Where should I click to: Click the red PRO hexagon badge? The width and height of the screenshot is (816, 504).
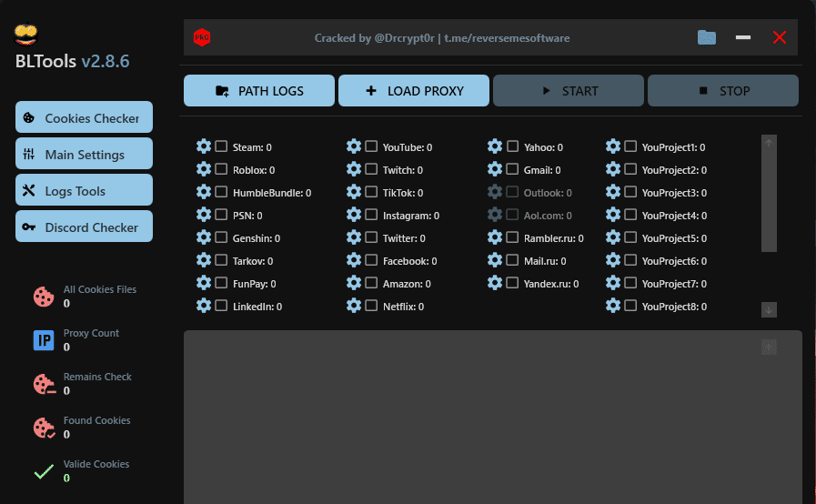pos(202,37)
